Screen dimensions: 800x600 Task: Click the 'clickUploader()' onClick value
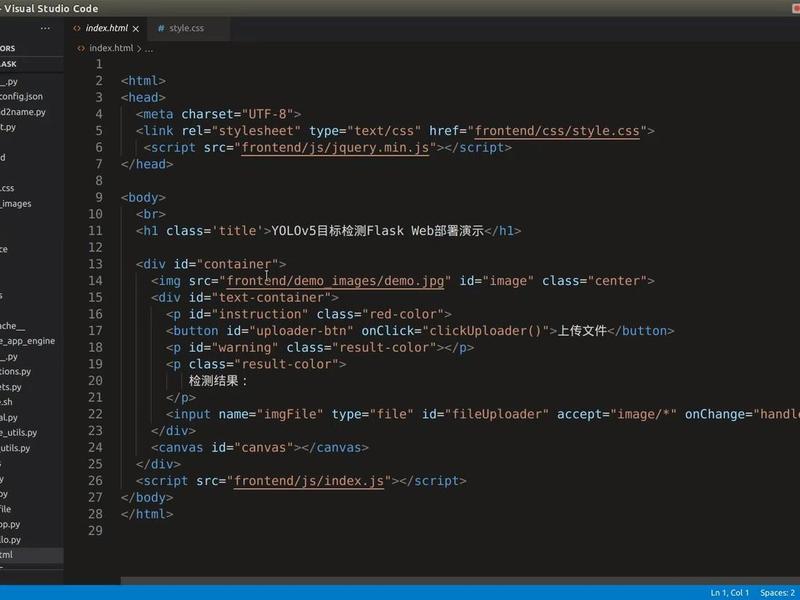point(485,331)
